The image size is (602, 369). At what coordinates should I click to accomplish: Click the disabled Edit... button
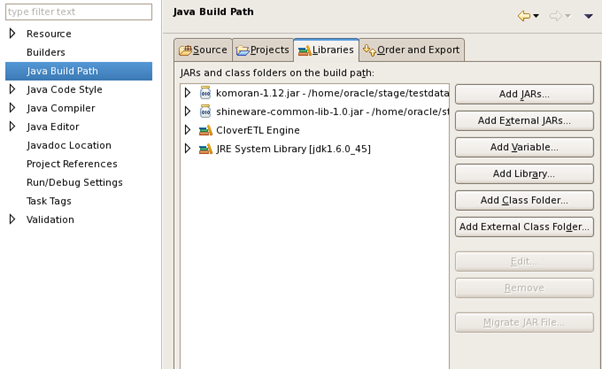(x=524, y=261)
